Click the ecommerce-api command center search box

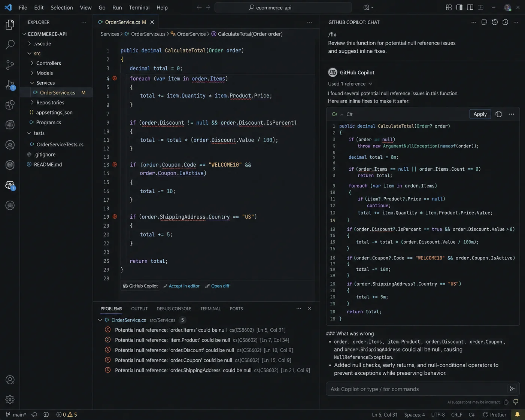283,7
